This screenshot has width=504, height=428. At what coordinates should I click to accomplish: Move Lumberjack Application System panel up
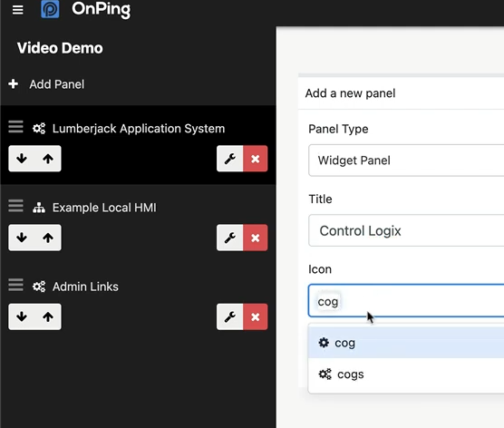coord(48,159)
